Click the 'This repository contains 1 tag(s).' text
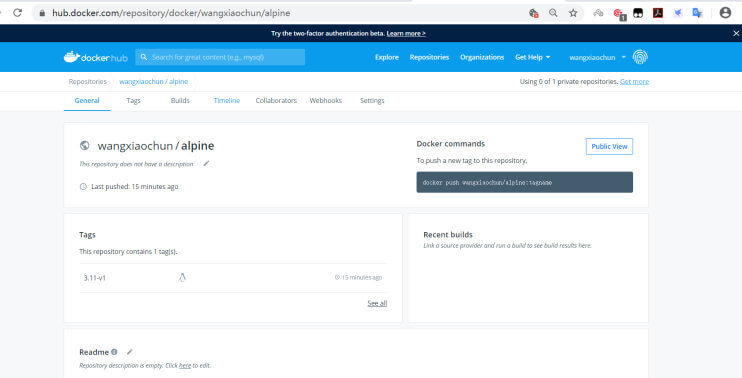742x378 pixels. point(128,252)
